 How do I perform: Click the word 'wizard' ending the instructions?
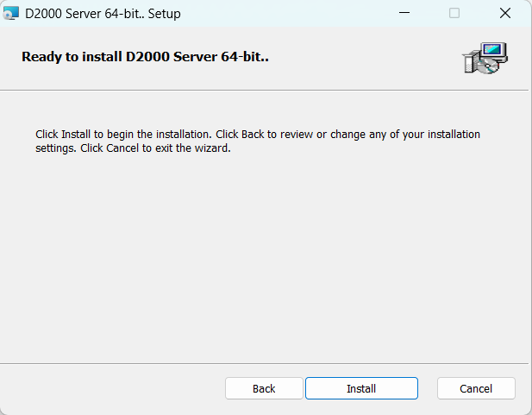pyautogui.click(x=213, y=148)
